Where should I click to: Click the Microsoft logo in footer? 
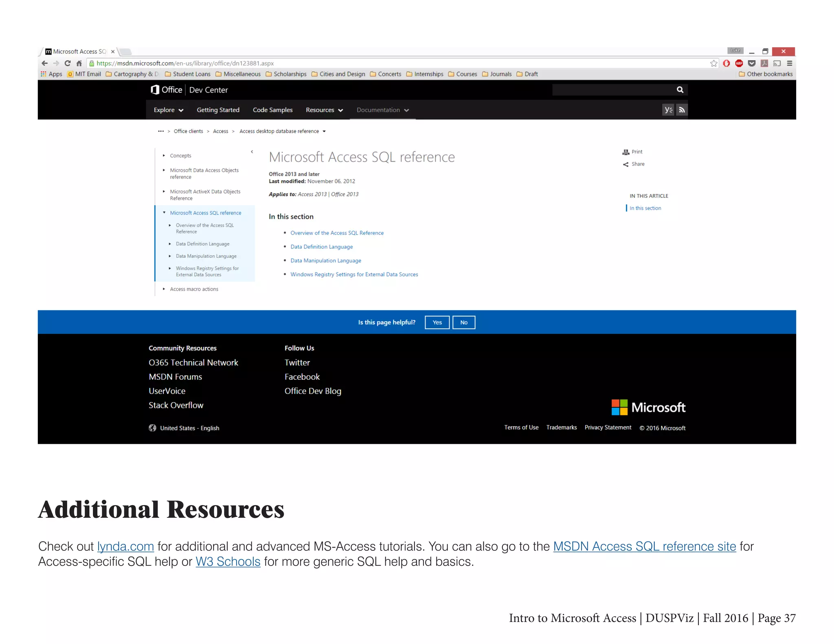(x=648, y=407)
